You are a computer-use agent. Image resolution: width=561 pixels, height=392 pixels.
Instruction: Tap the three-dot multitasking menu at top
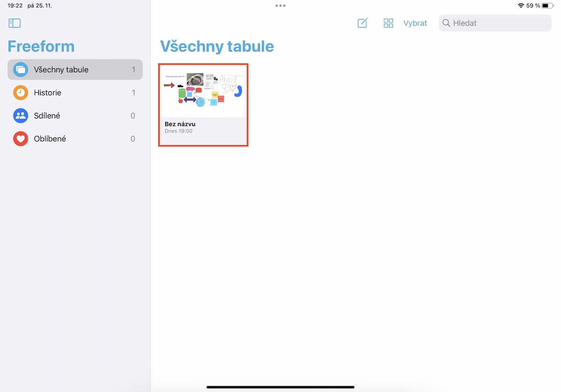(280, 5)
